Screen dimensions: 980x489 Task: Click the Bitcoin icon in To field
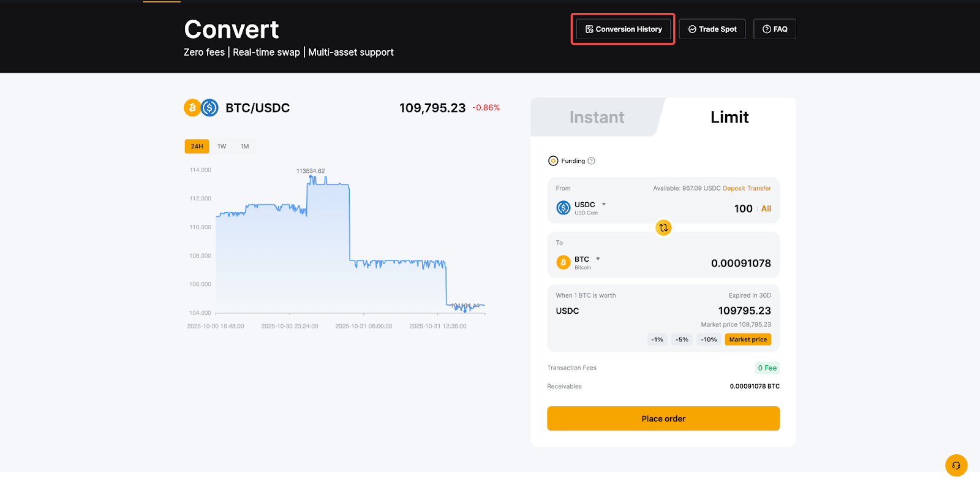(563, 263)
